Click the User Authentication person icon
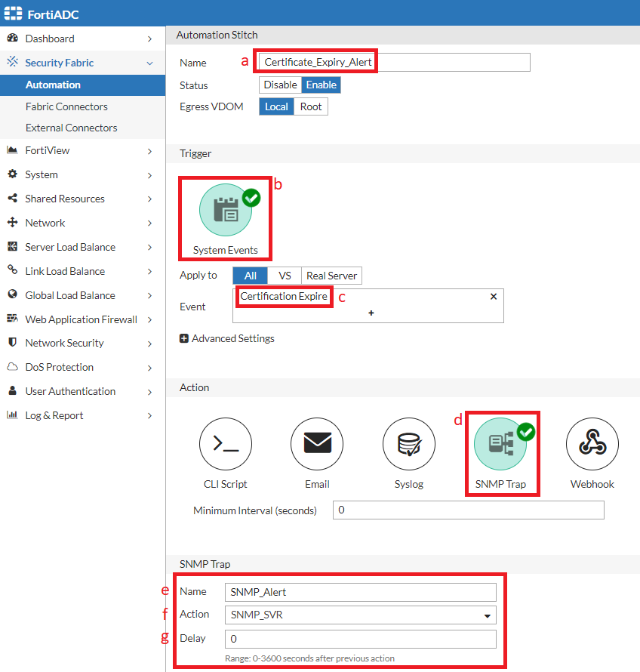The image size is (640, 672). (12, 391)
